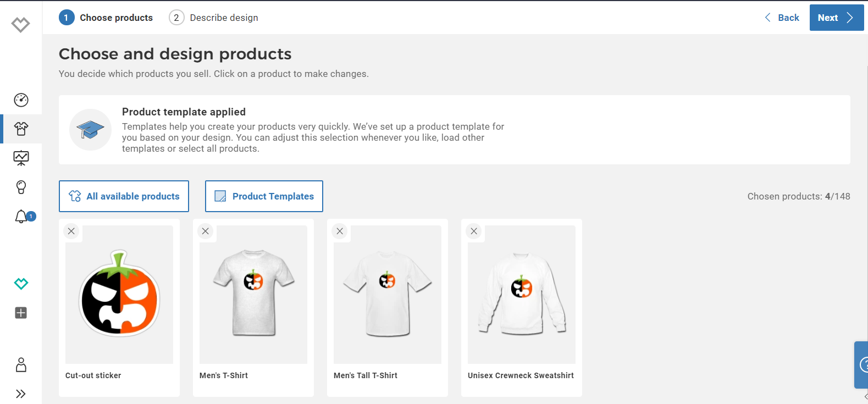Open the Statistics presentation icon
Image resolution: width=868 pixels, height=404 pixels.
tap(21, 158)
